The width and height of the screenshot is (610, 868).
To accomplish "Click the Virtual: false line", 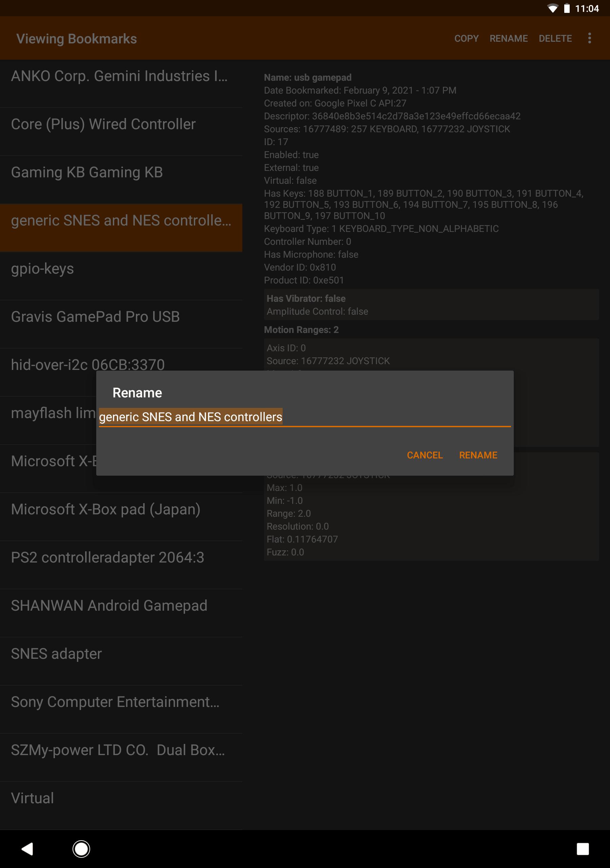I will (x=290, y=180).
